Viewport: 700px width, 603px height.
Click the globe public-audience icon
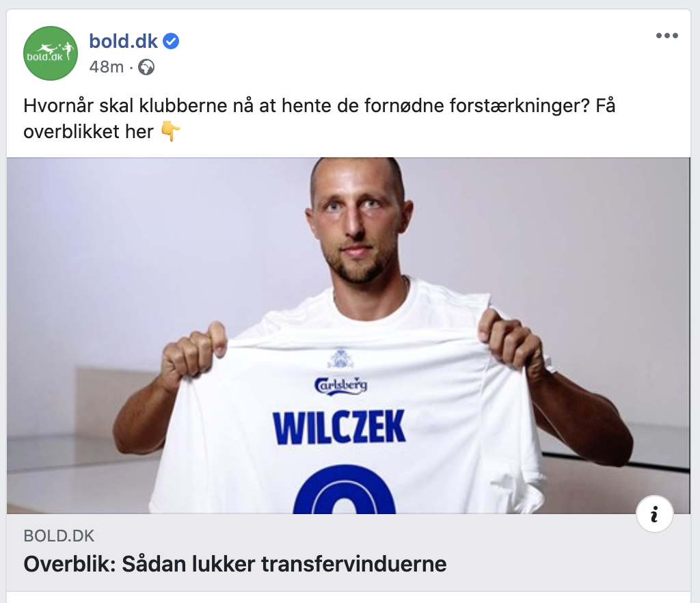(x=146, y=68)
